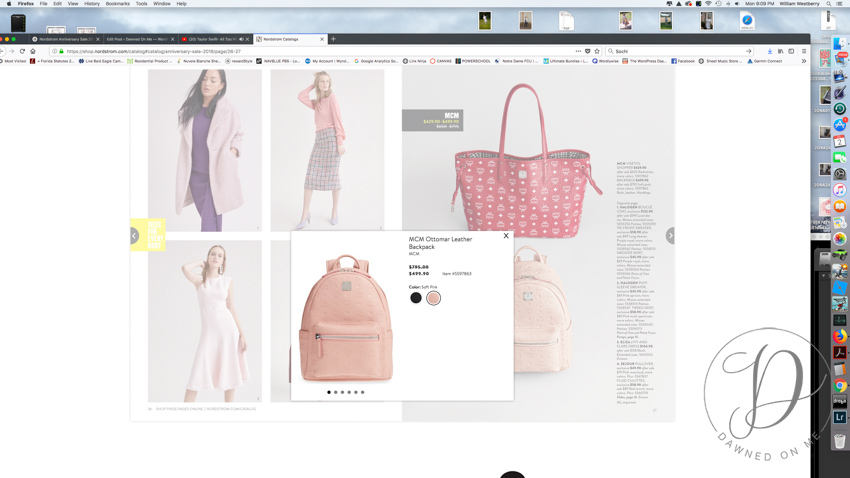The image size is (850, 478).
Task: Close the Nordstrom Catalog tab
Action: (322, 39)
